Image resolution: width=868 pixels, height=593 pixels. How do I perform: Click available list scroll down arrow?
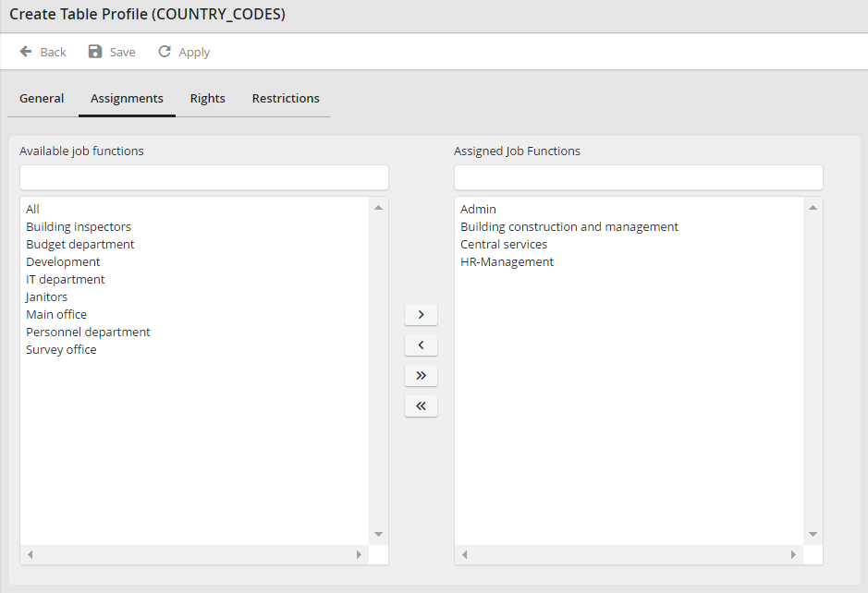[379, 535]
